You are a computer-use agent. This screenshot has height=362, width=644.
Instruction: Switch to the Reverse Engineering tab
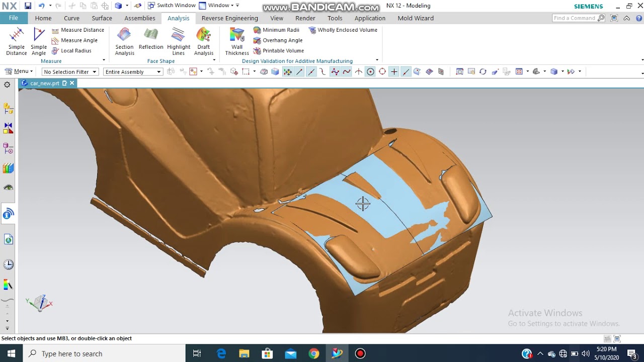(x=229, y=18)
